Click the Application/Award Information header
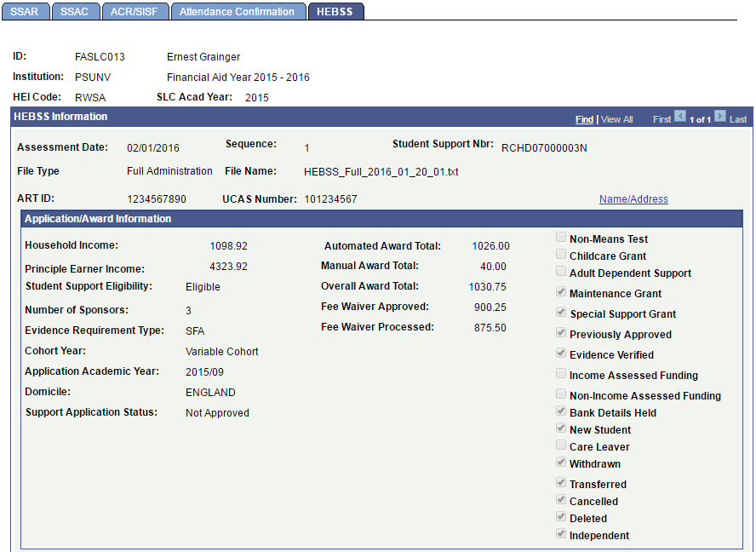This screenshot has width=756, height=552. pyautogui.click(x=98, y=219)
